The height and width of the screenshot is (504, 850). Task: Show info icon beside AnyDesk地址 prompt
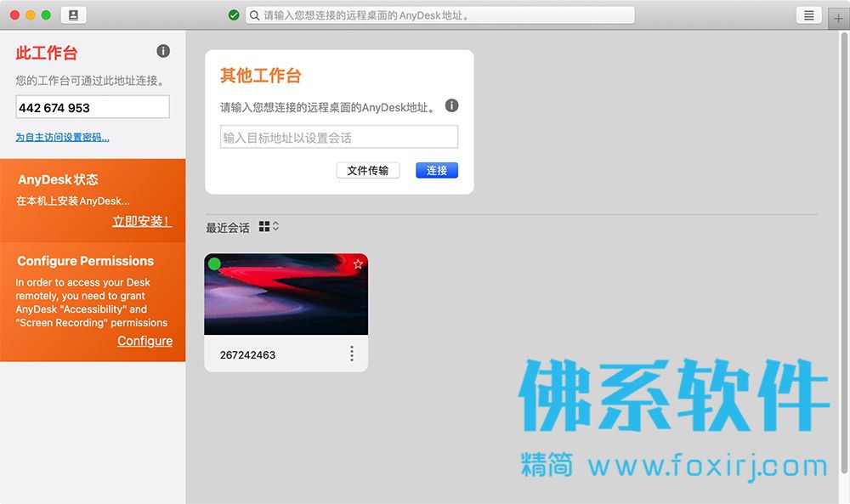(451, 105)
